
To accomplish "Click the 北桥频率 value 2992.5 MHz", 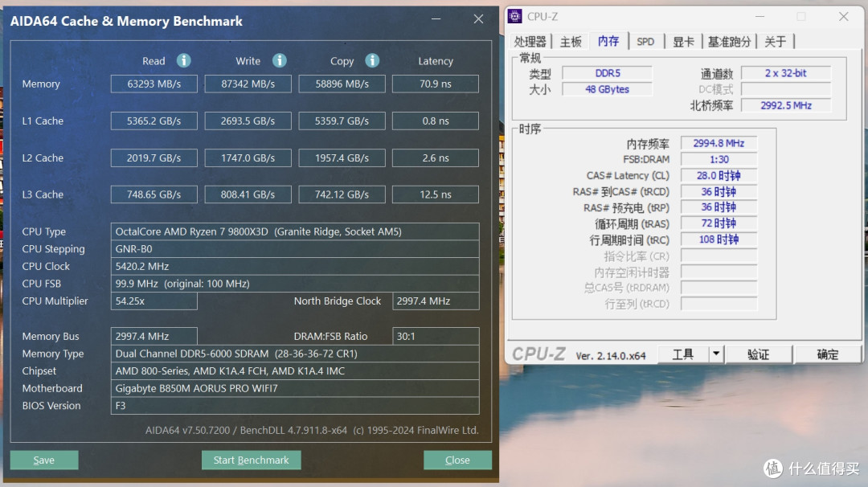I will coord(786,105).
